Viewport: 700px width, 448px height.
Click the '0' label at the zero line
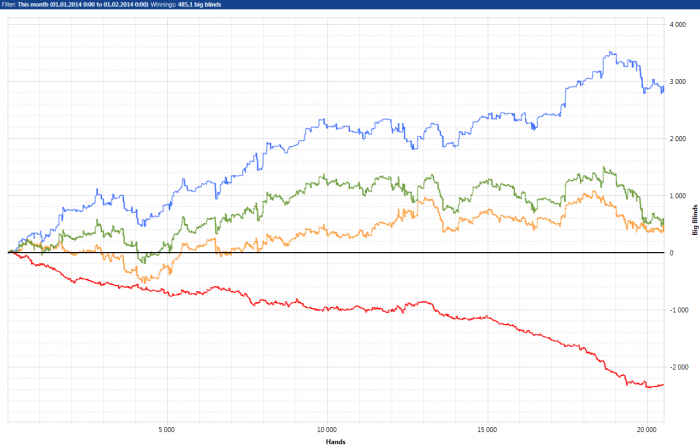click(671, 253)
